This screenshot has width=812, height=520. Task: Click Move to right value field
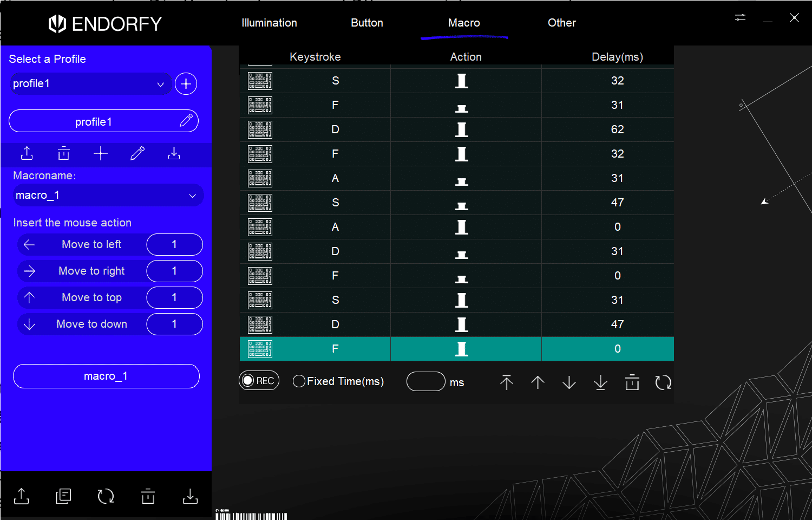tap(174, 271)
